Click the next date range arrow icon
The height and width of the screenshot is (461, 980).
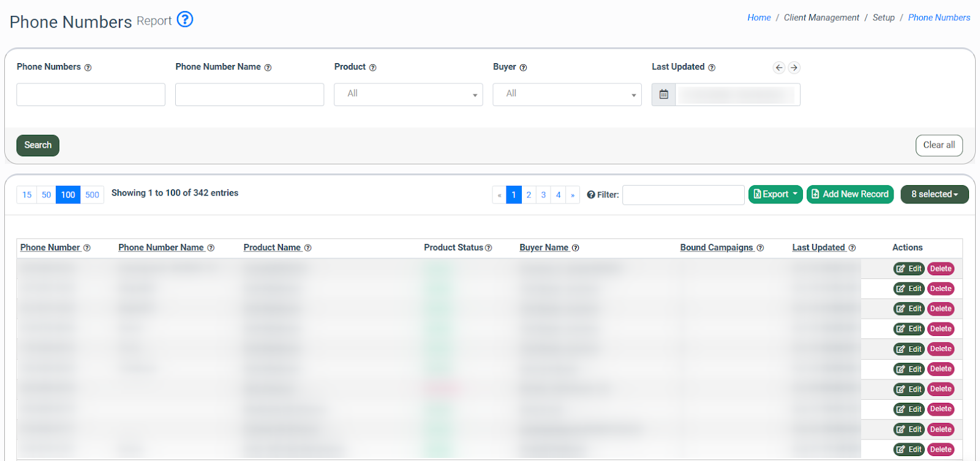[x=794, y=67]
